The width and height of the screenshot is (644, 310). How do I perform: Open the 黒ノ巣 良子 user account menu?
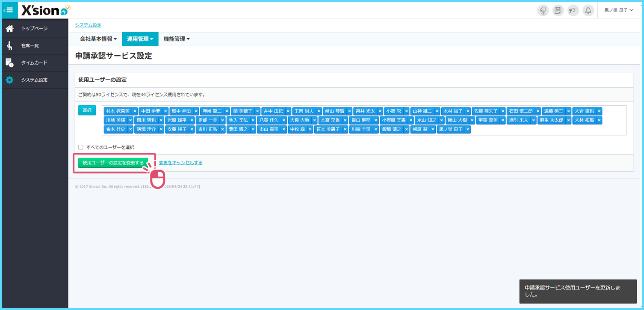tap(618, 10)
